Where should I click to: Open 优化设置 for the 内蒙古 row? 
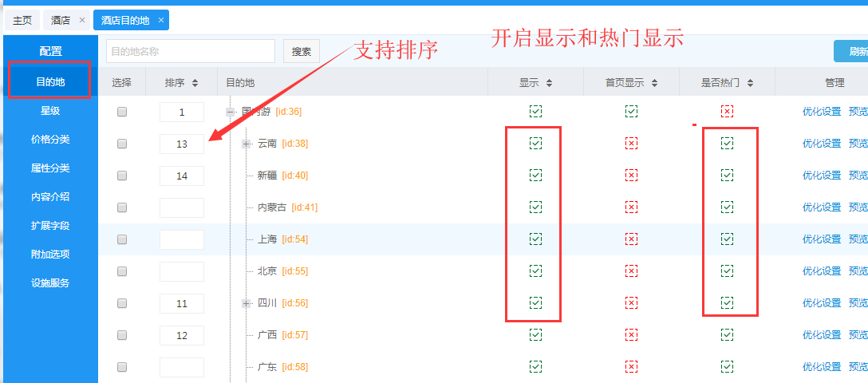821,207
